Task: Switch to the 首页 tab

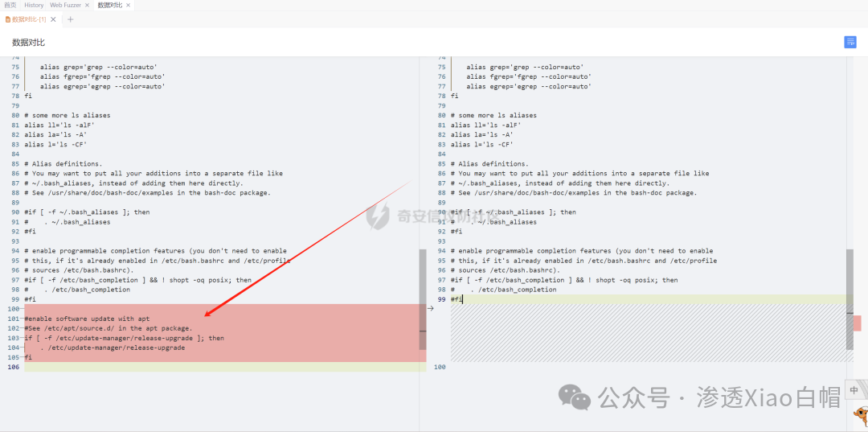Action: [10, 5]
